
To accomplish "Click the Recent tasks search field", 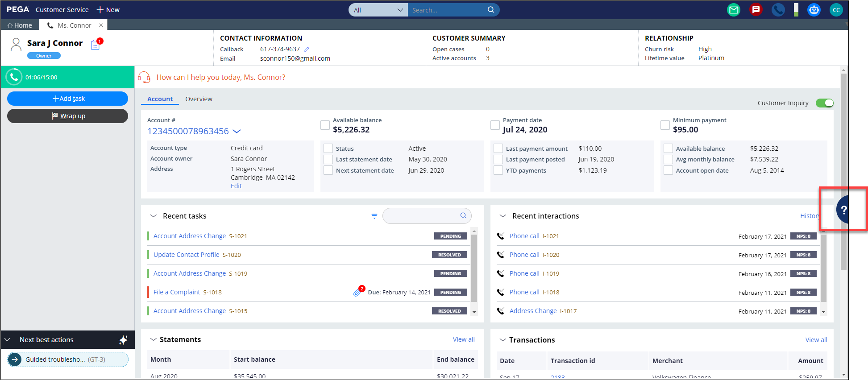I will click(422, 216).
